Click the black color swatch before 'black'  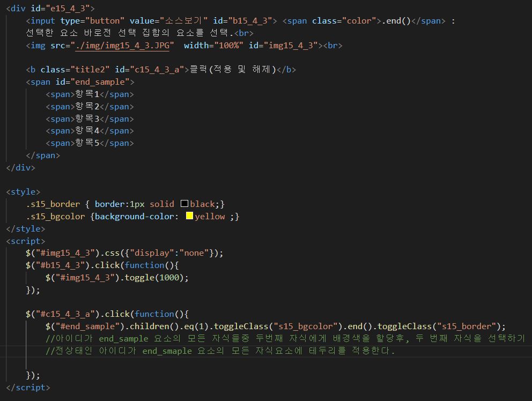184,204
